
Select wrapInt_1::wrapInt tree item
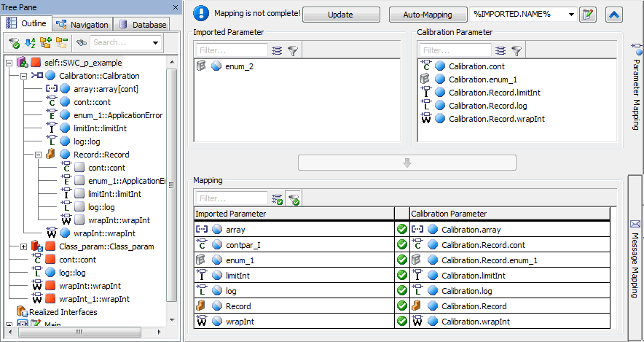[95, 299]
